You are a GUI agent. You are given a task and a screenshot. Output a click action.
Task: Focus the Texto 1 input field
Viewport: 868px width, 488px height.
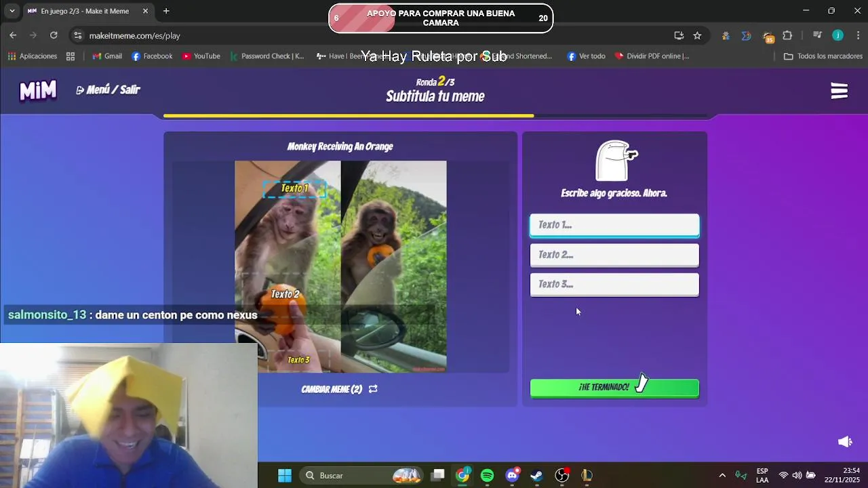614,225
